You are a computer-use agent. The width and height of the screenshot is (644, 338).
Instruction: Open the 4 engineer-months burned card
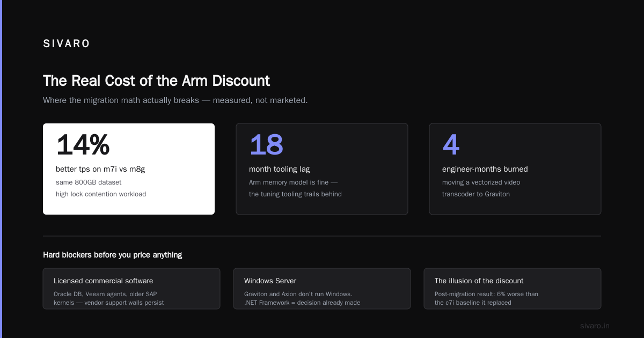click(x=515, y=169)
